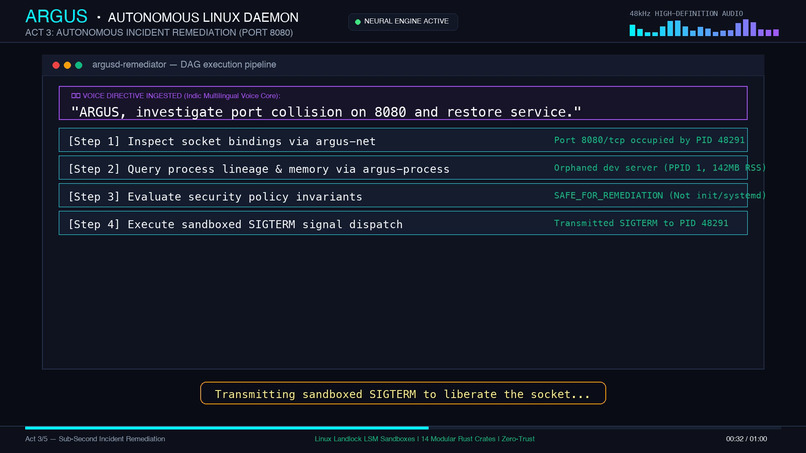Click SAFE_FOR_REMEDIATION result text
The height and width of the screenshot is (453, 806).
(x=660, y=195)
